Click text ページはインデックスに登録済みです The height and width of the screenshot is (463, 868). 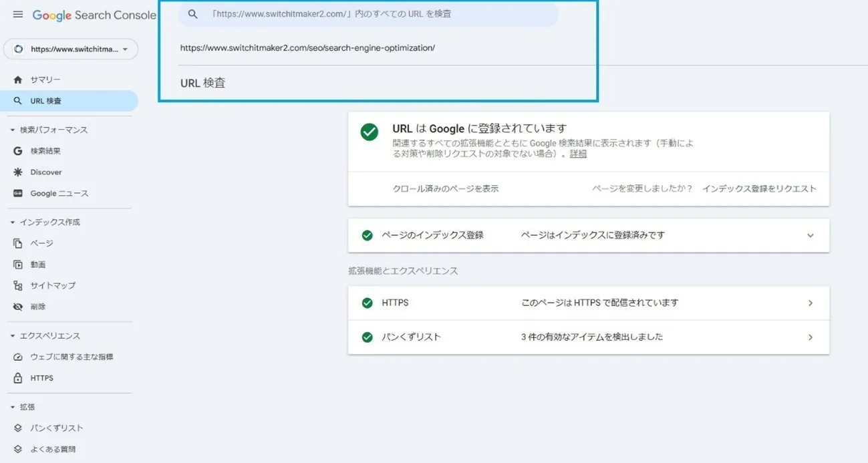(593, 235)
